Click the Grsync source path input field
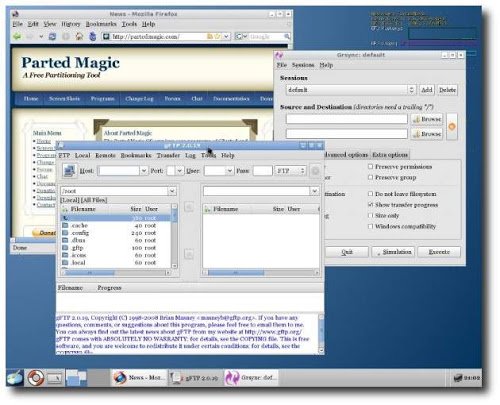 (x=347, y=119)
